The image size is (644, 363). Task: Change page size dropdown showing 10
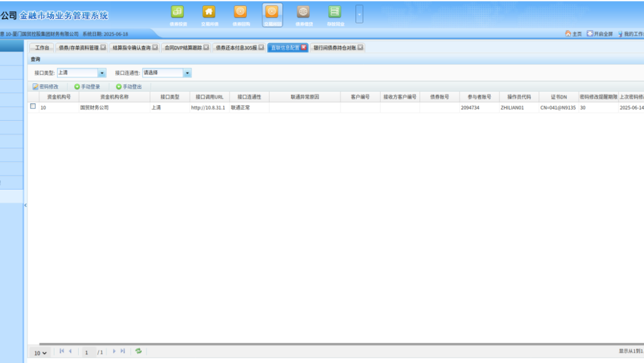(39, 353)
